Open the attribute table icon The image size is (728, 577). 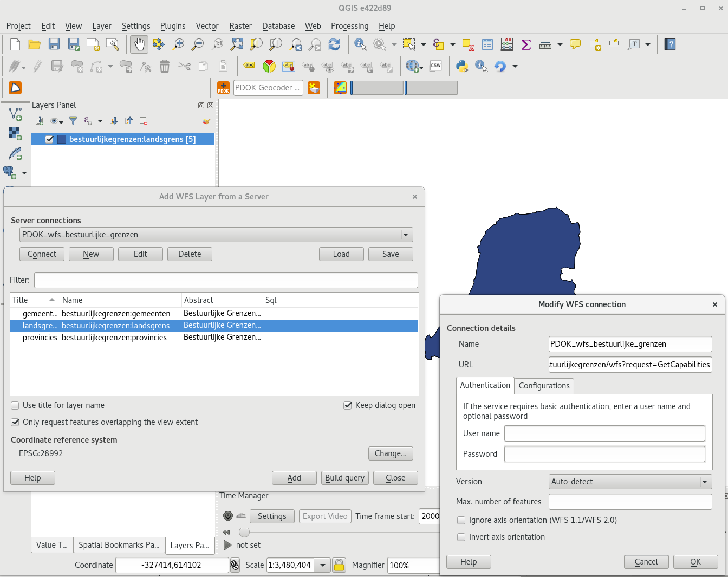click(487, 44)
